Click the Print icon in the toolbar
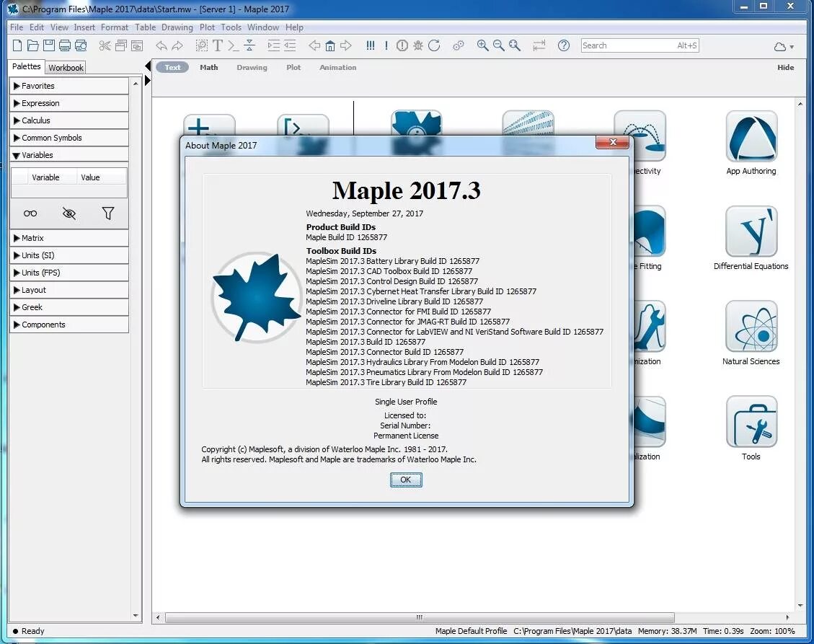 click(x=65, y=45)
